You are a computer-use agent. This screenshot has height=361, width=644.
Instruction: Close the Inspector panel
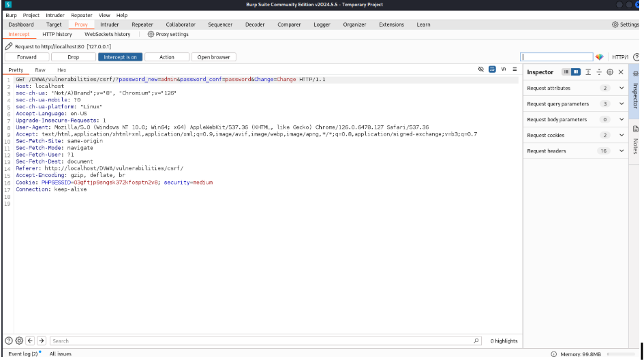pyautogui.click(x=621, y=72)
